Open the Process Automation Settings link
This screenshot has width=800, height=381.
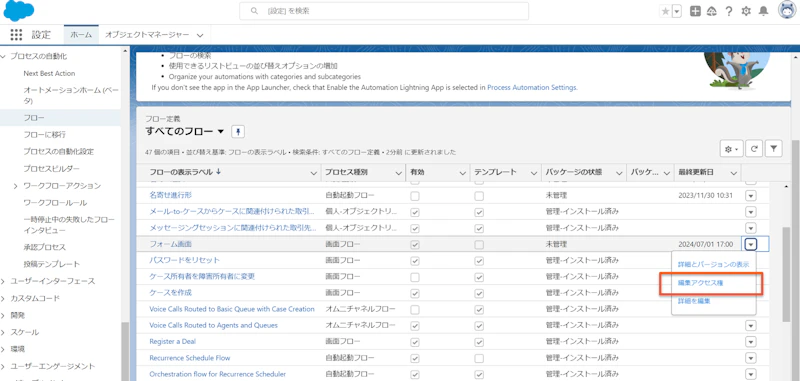point(532,87)
